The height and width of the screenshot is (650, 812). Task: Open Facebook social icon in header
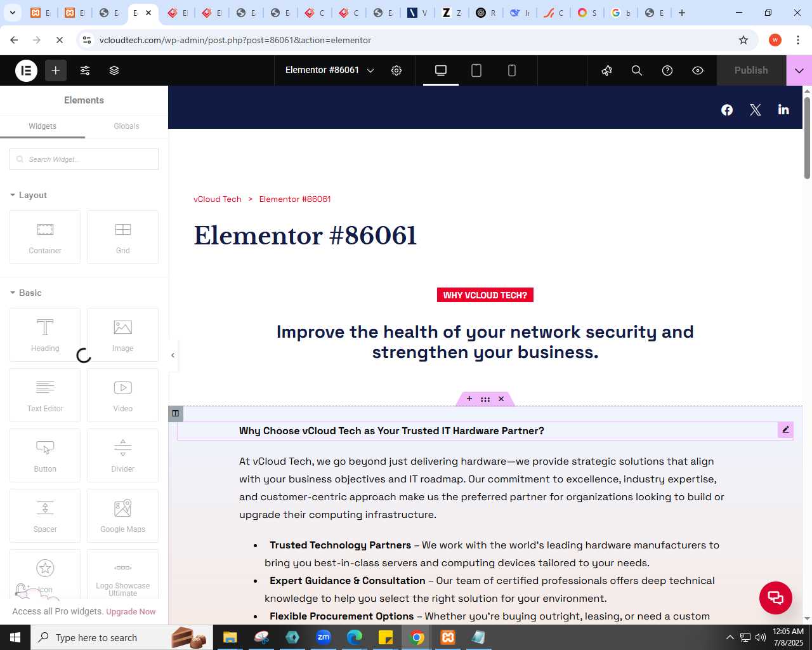[x=727, y=110]
